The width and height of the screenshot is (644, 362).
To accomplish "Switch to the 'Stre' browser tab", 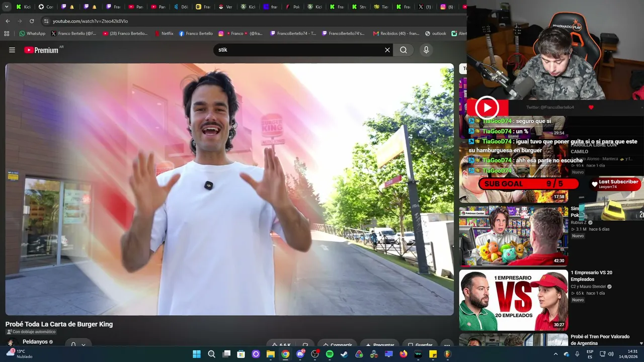I will (359, 7).
